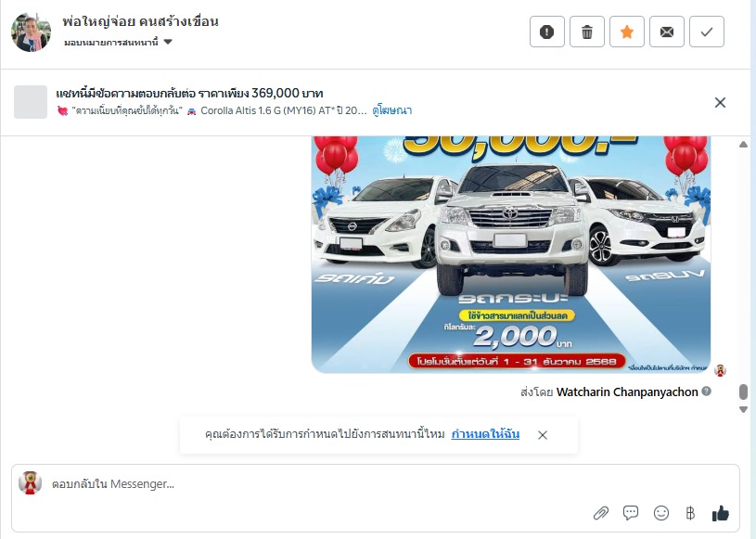756x539 pixels.
Task: Click help icon beside Watcharin Chanpanyachon
Action: [x=706, y=391]
